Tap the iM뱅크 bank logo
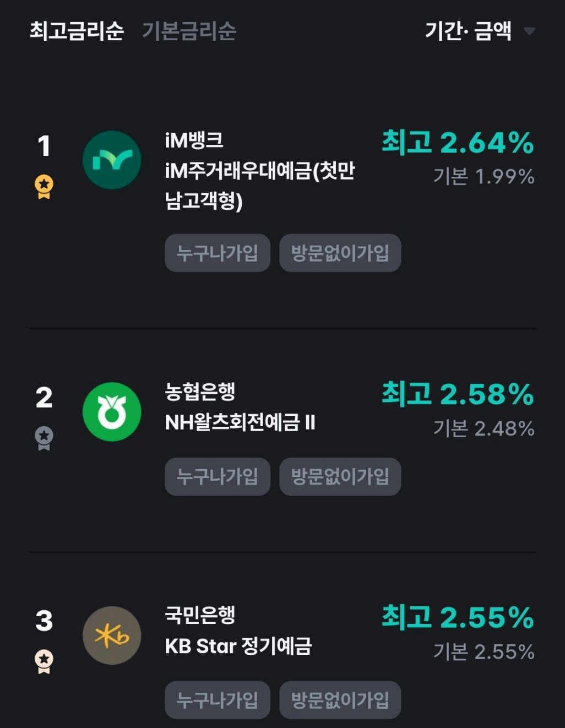This screenshot has height=728, width=565. [112, 160]
